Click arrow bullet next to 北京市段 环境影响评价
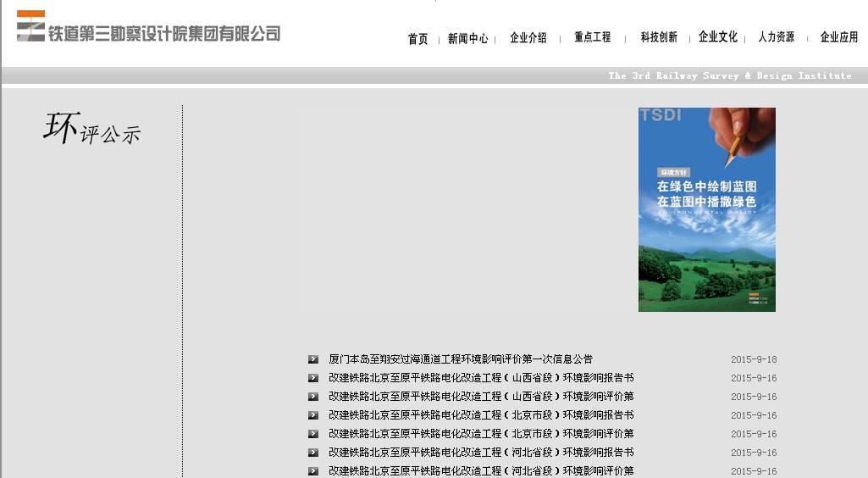This screenshot has width=868, height=478. point(313,434)
